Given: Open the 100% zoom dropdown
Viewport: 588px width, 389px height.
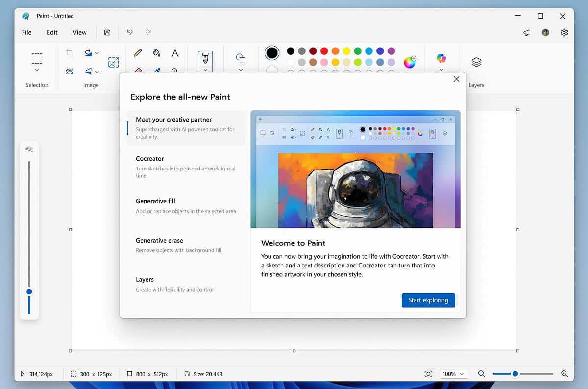Looking at the screenshot, I should coord(453,374).
